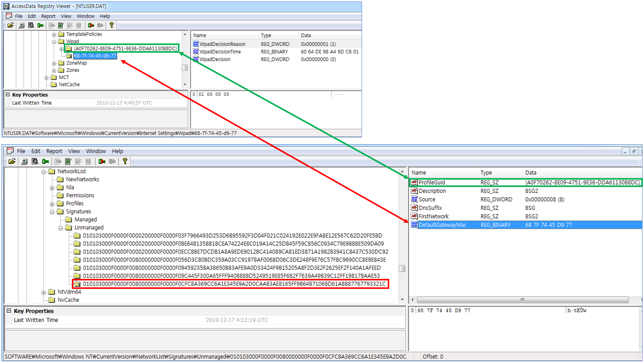Viewport: 644px width, 363px height.
Task: Expand the Profiles key
Action: (x=52, y=204)
